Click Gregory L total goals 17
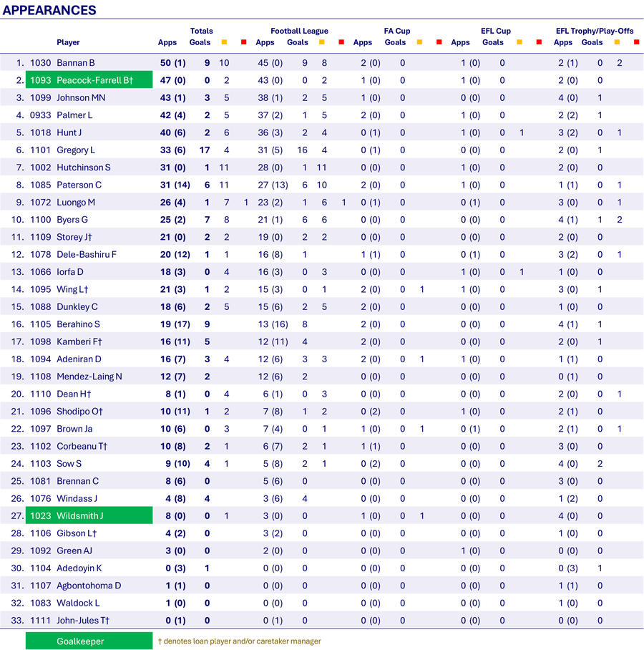 point(205,150)
